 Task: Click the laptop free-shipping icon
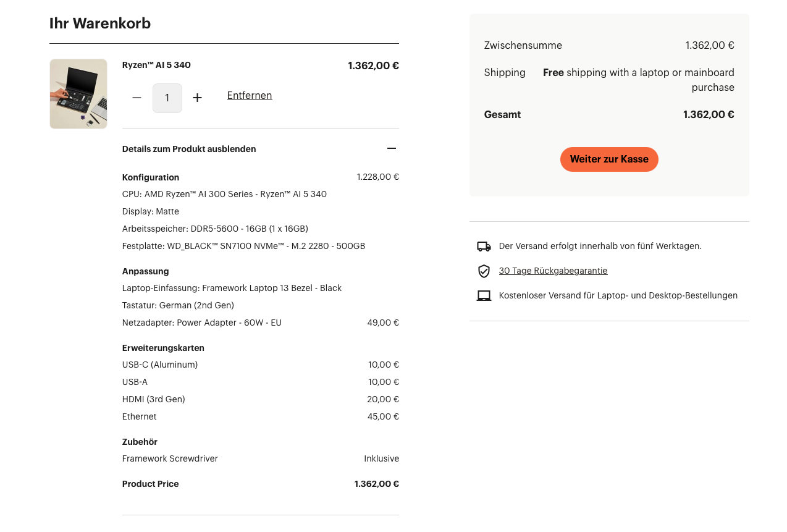coord(484,296)
